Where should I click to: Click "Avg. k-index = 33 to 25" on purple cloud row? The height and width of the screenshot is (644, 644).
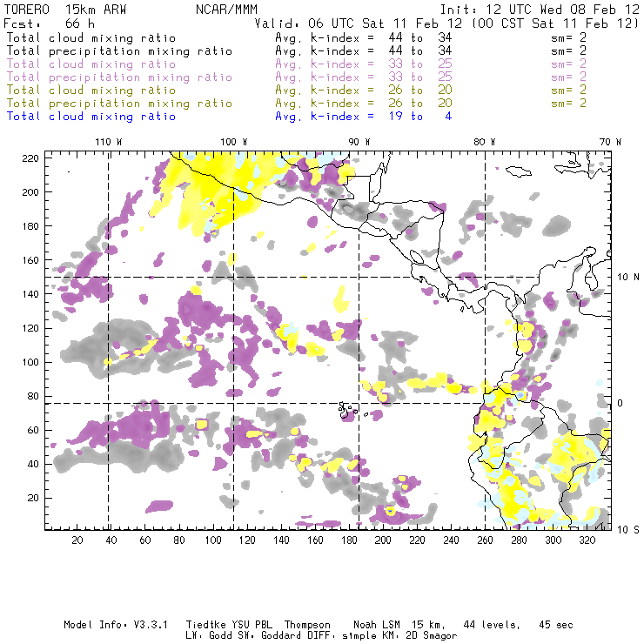[x=364, y=64]
